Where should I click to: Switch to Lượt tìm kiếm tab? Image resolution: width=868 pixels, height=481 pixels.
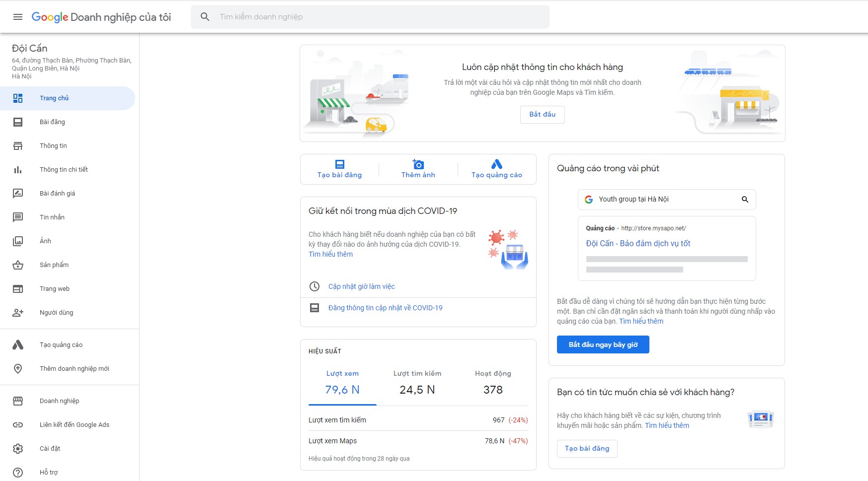[417, 382]
